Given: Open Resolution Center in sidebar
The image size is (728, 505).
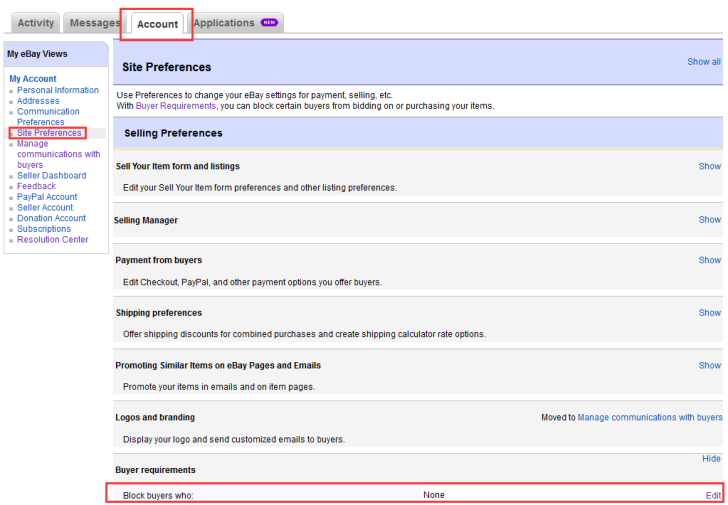Looking at the screenshot, I should coord(52,240).
